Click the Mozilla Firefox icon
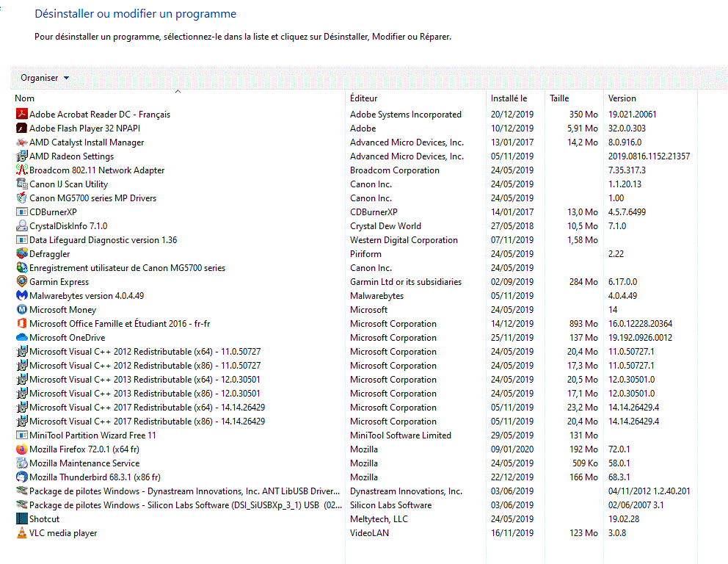This screenshot has height=564, width=728. click(22, 449)
